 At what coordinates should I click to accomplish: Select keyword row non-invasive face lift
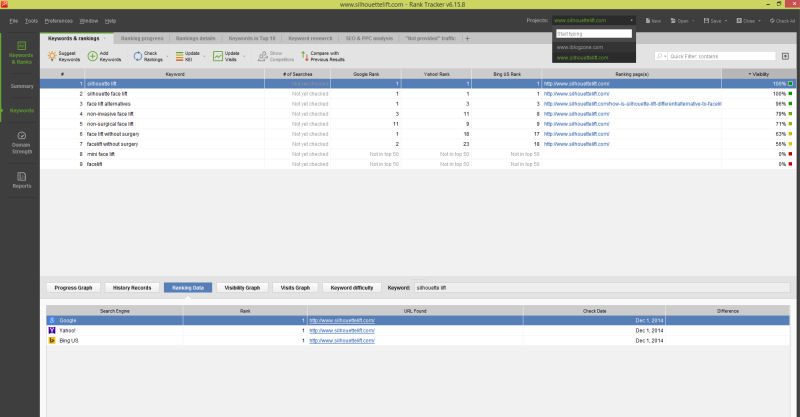click(418, 114)
